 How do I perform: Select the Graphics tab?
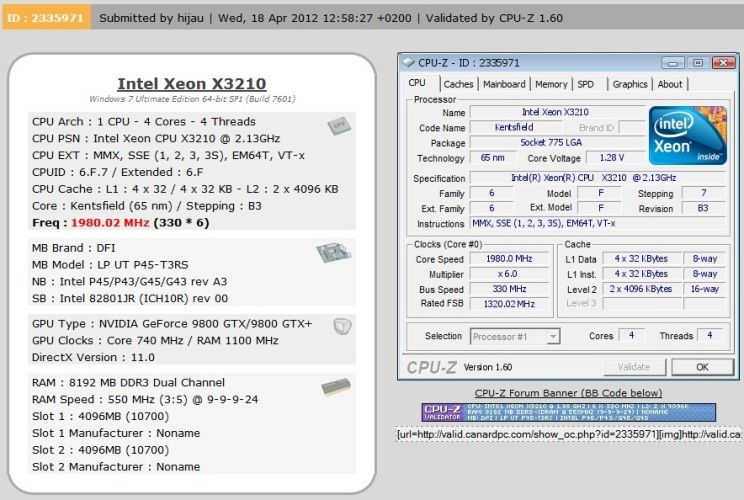pos(630,84)
